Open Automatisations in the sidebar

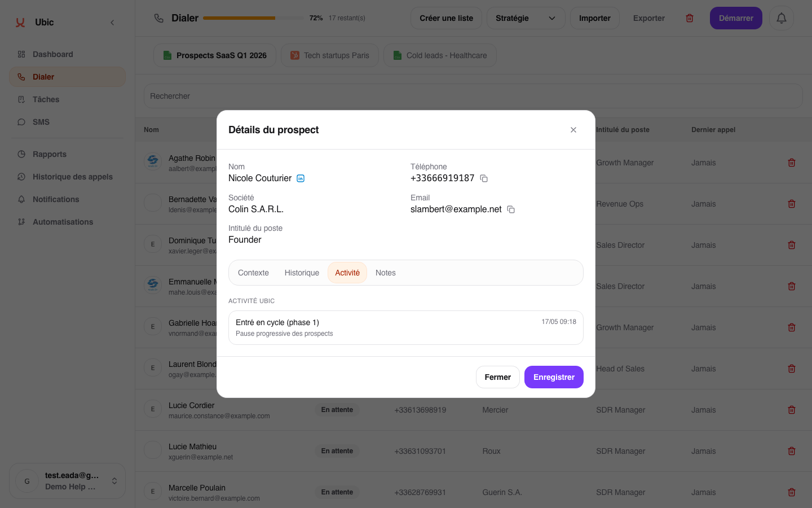(63, 222)
